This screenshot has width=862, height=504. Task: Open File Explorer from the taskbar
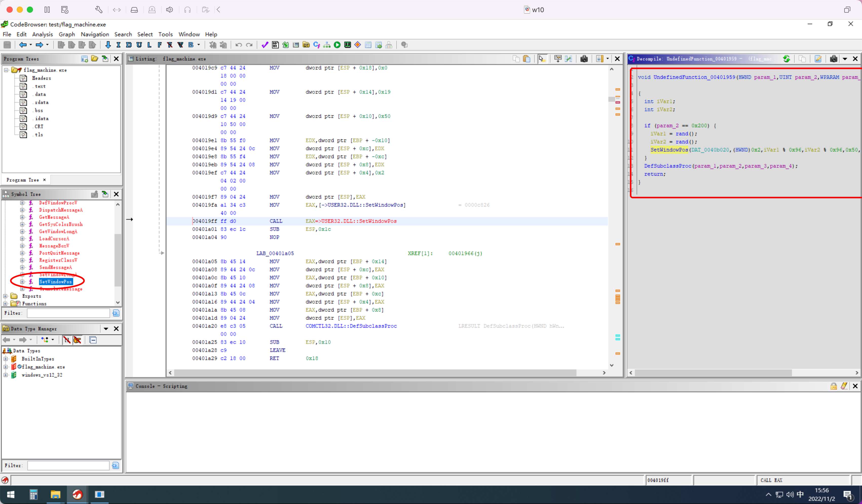[x=55, y=494]
